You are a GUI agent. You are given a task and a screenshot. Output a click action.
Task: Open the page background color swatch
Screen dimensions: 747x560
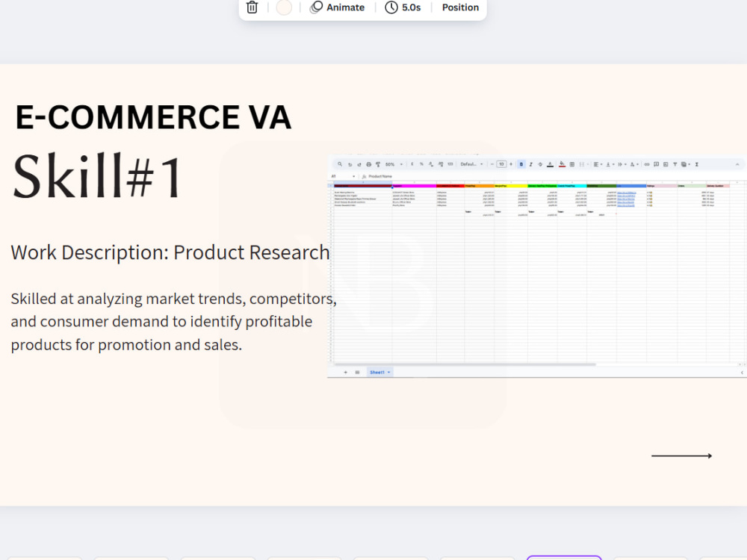pyautogui.click(x=284, y=7)
